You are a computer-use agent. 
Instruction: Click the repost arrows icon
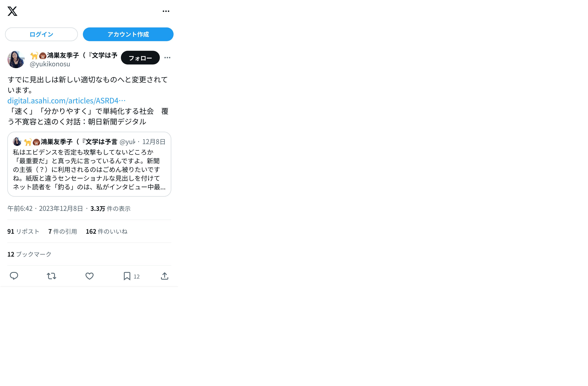pyautogui.click(x=52, y=276)
